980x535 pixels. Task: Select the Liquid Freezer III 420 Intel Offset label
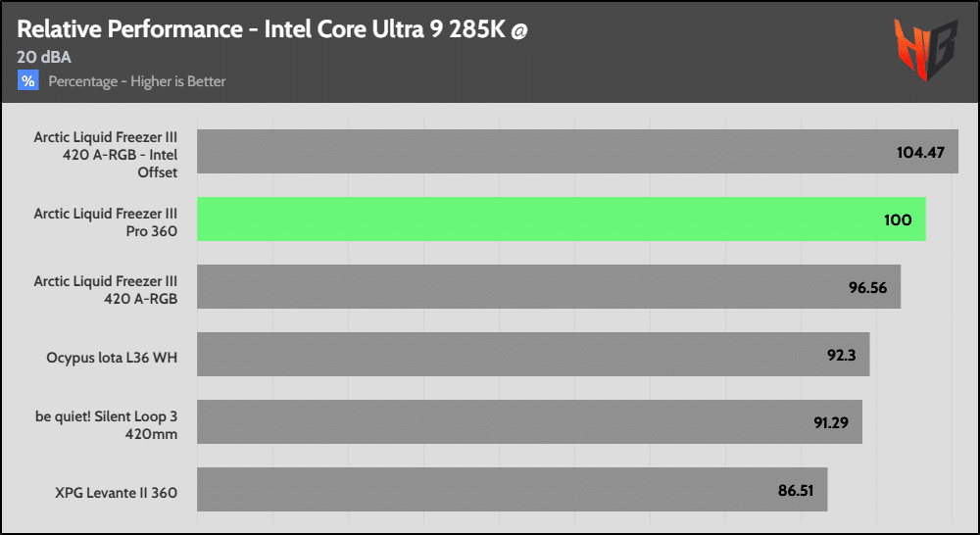[x=106, y=154]
